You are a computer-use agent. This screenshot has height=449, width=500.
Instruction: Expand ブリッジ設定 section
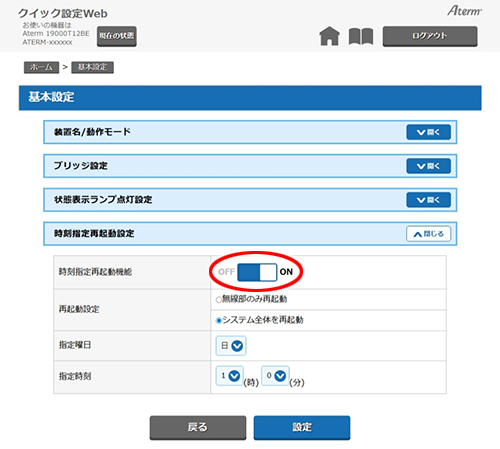coord(428,166)
